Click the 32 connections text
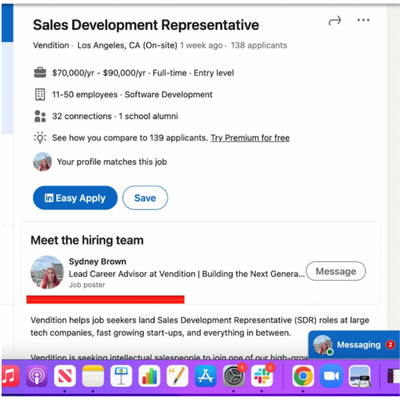 tap(82, 116)
